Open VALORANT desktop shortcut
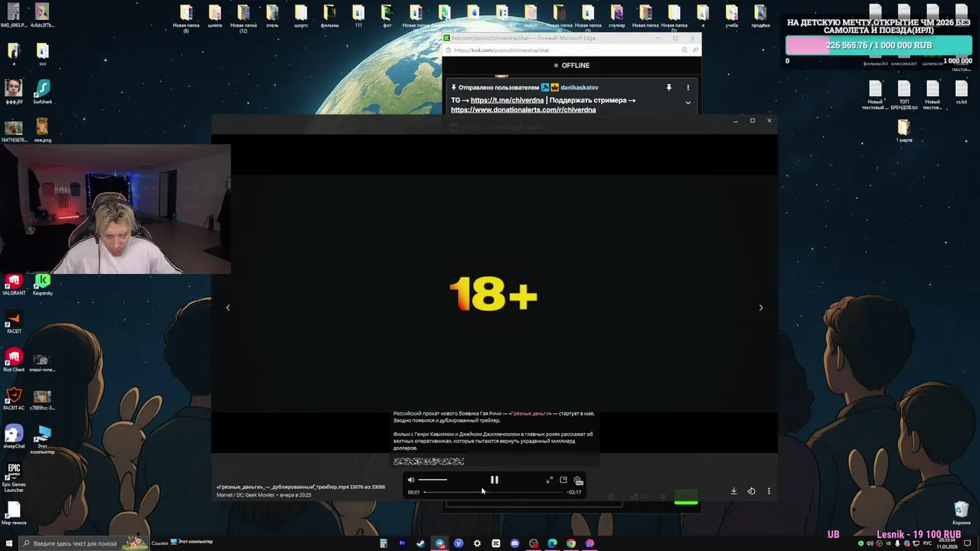 pos(14,285)
